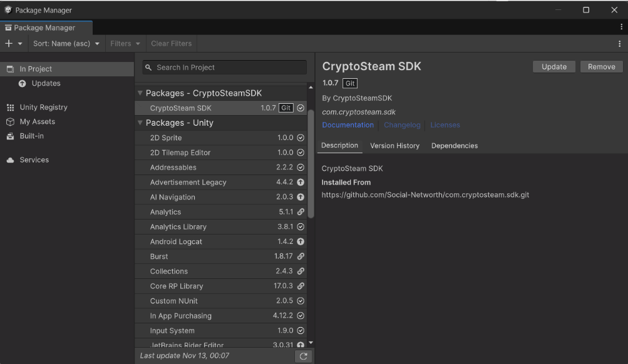
Task: Select the Android Logcat package
Action: pyautogui.click(x=221, y=241)
